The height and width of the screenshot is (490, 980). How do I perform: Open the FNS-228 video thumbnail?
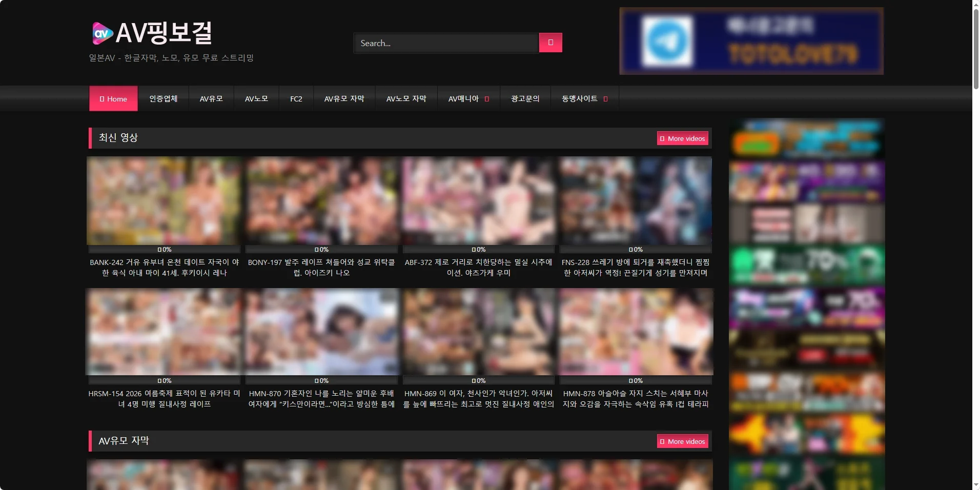636,201
